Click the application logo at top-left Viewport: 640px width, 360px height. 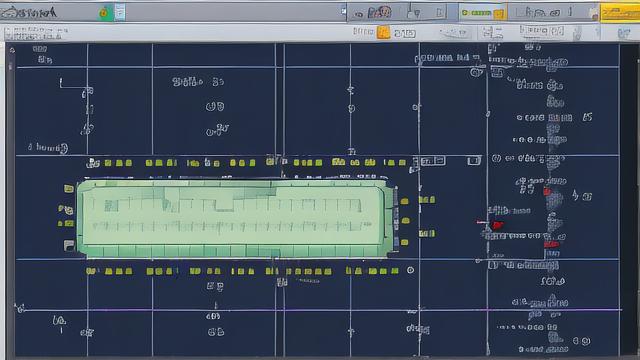tap(29, 13)
